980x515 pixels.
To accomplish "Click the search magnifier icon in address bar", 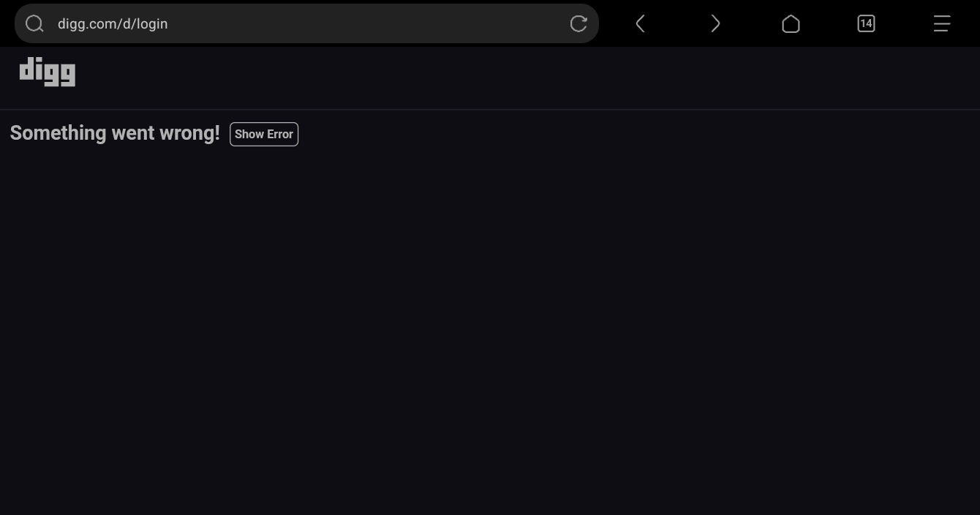I will 34,23.
